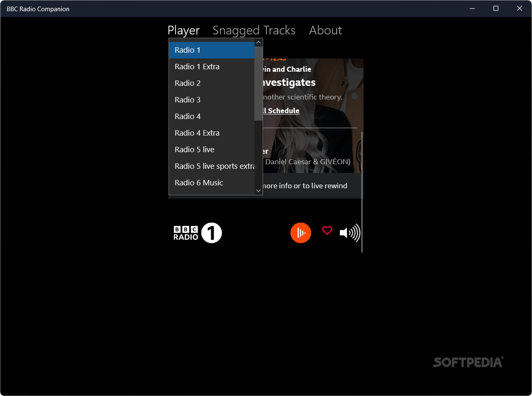Viewport: 532px width, 396px height.
Task: Click the orange BBC Sounds play button
Action: pos(301,233)
